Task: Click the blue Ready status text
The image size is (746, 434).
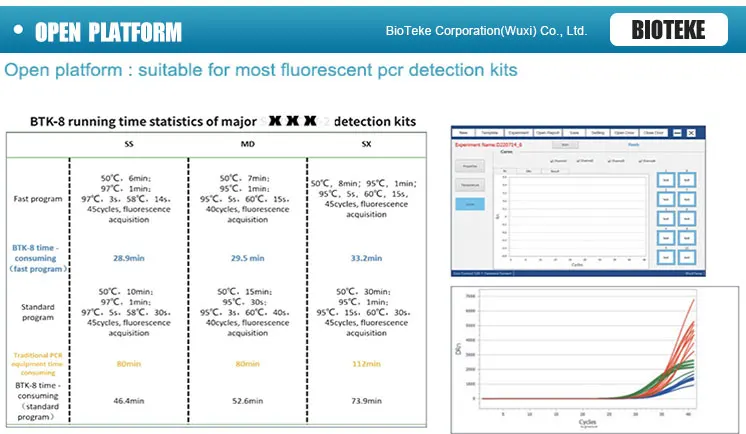Action: point(634,145)
